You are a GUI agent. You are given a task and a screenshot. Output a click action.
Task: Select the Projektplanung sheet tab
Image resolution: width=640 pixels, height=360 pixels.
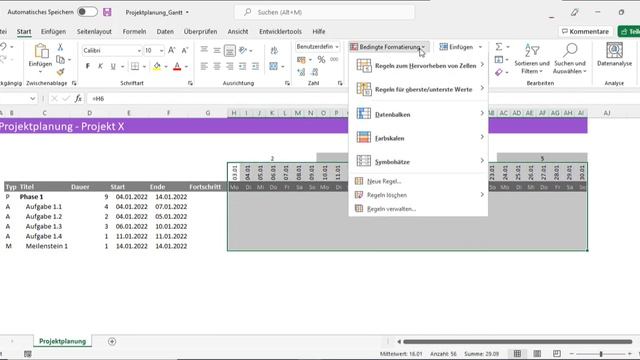[x=62, y=341]
